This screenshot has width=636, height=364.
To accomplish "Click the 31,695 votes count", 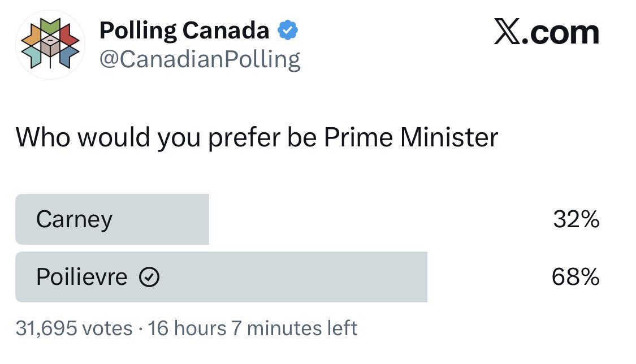I will coord(73,328).
